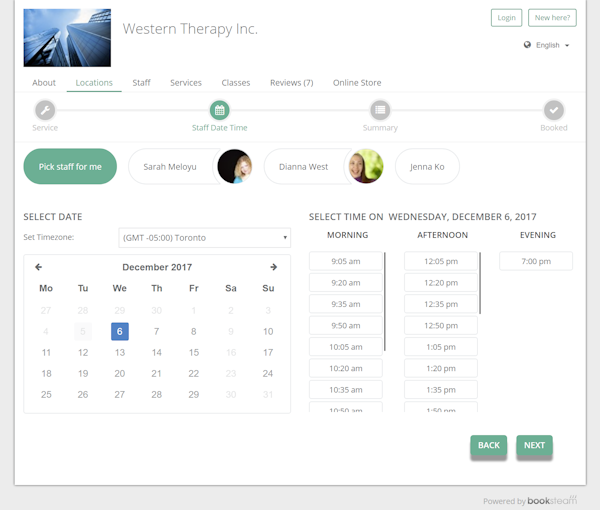Image resolution: width=600 pixels, height=510 pixels.
Task: Click Sarah Meloyu's profile photo
Action: (x=235, y=166)
